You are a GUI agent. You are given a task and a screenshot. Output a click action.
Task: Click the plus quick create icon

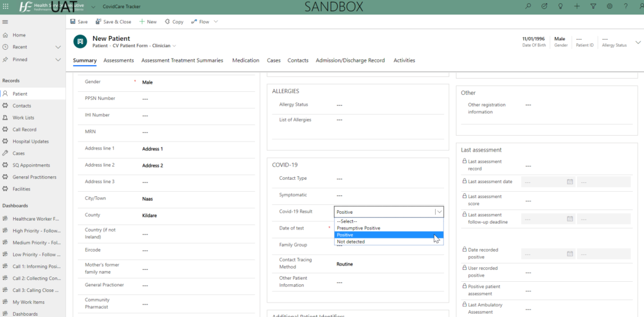click(x=577, y=6)
